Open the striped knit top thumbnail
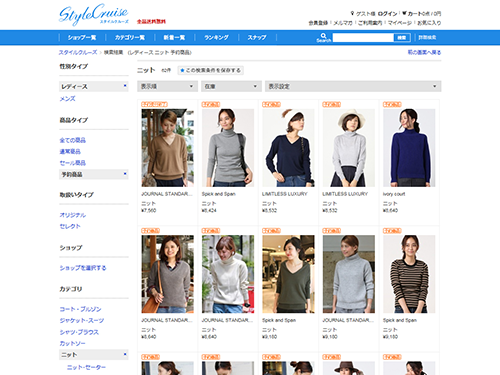The image size is (500, 375). (x=409, y=274)
